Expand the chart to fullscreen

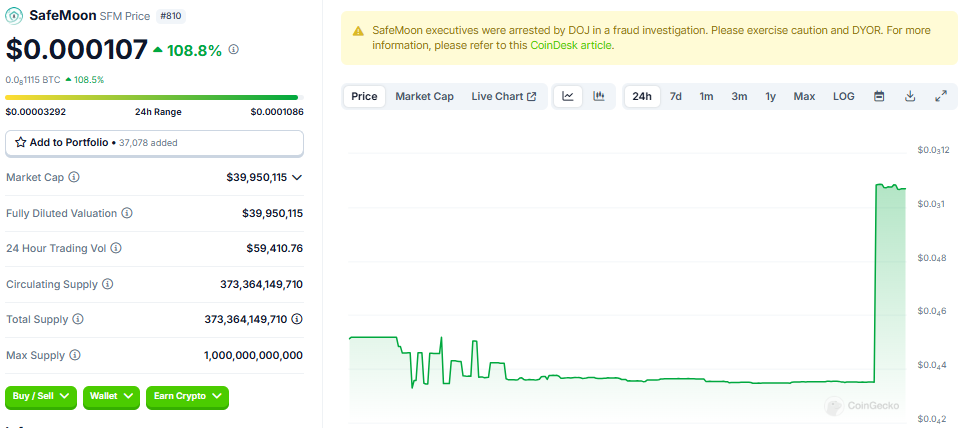coord(941,96)
